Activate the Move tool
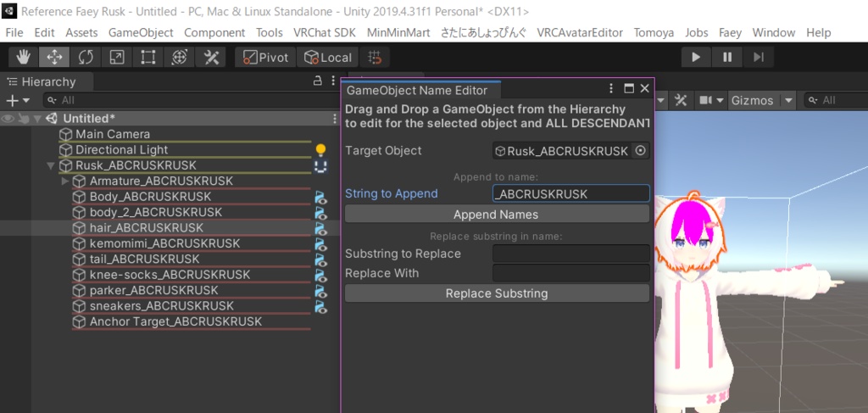Image resolution: width=868 pixels, height=413 pixels. pyautogui.click(x=54, y=57)
